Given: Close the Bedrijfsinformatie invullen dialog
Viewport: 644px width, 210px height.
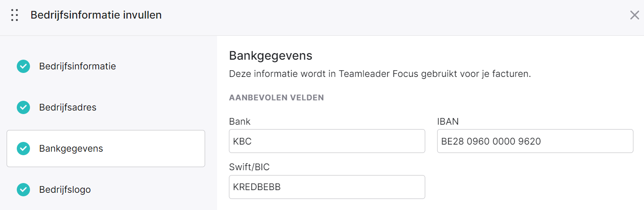Looking at the screenshot, I should tap(634, 15).
